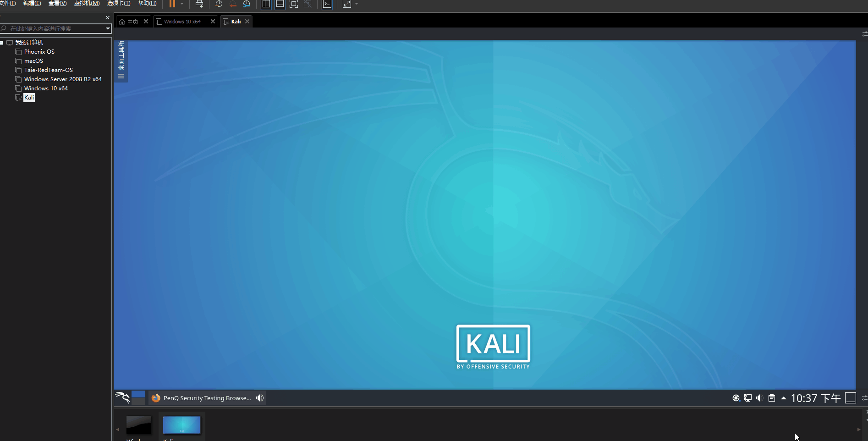Take a snapshot of the VM

(219, 4)
